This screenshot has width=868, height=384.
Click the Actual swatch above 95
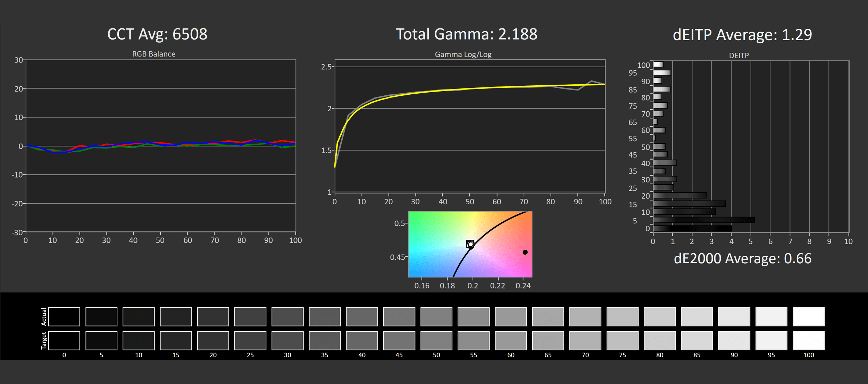click(x=771, y=316)
